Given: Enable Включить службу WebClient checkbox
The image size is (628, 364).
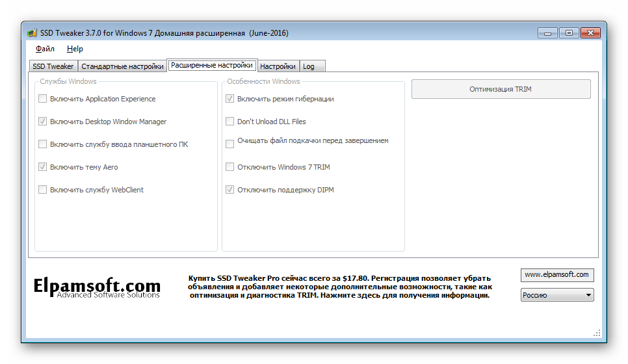Looking at the screenshot, I should point(42,190).
